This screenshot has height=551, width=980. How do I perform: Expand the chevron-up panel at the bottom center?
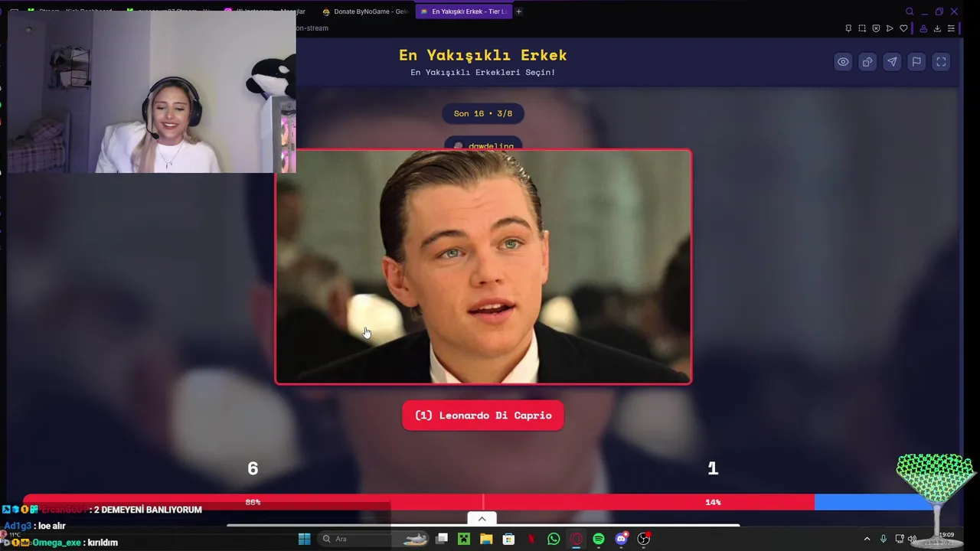(x=482, y=518)
